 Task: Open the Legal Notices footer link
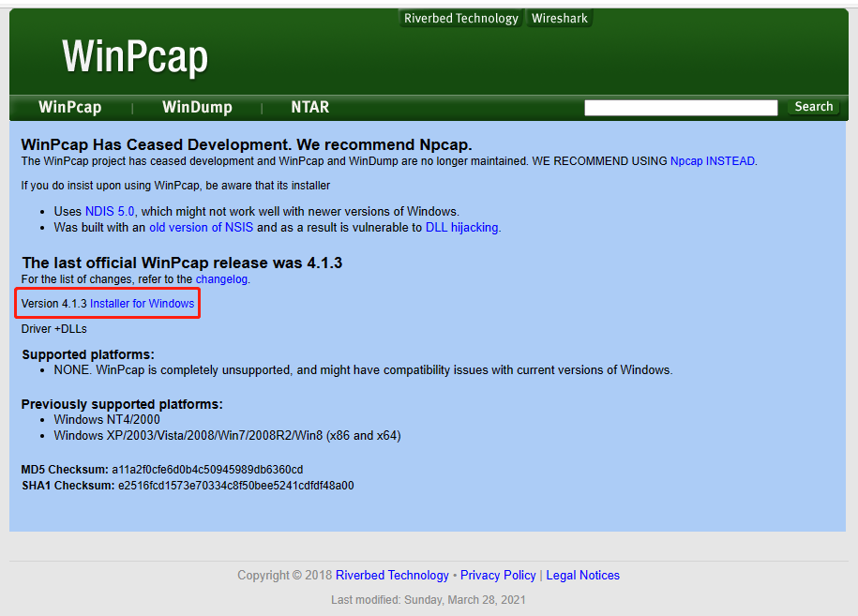click(x=582, y=575)
